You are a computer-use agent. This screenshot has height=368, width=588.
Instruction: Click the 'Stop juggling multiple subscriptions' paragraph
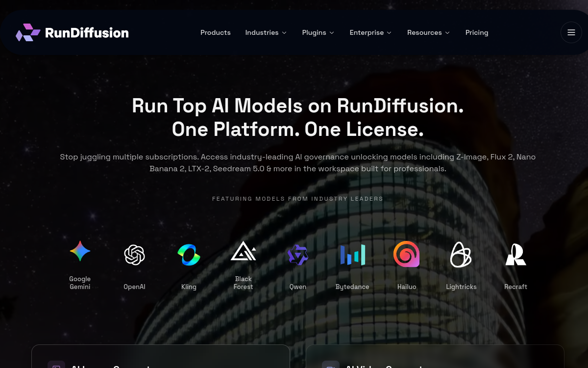point(298,163)
